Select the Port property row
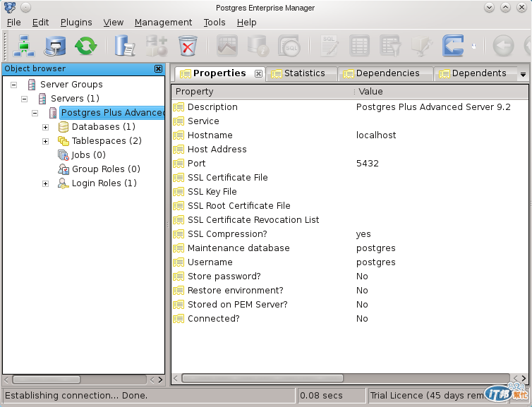The width and height of the screenshot is (532, 407). 349,164
